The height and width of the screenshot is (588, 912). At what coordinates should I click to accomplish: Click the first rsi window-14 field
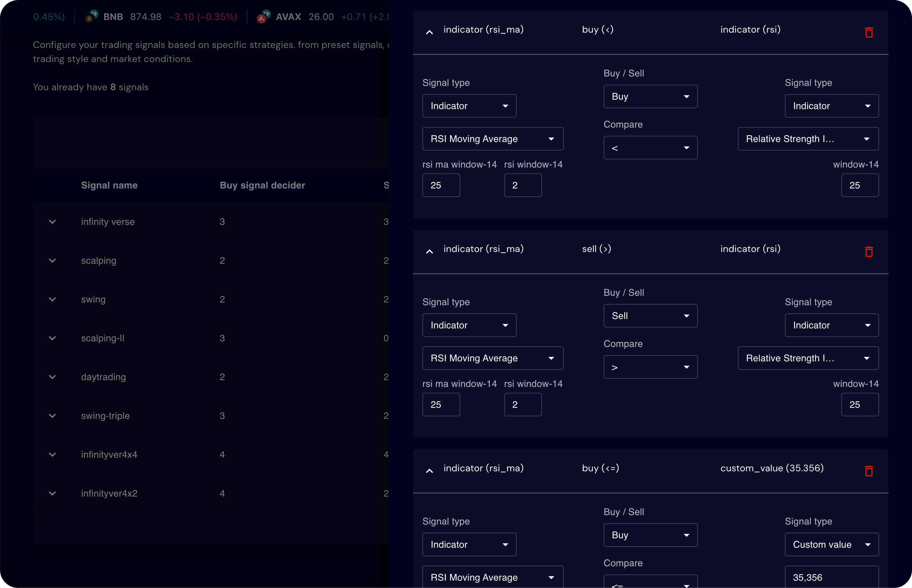tap(522, 186)
